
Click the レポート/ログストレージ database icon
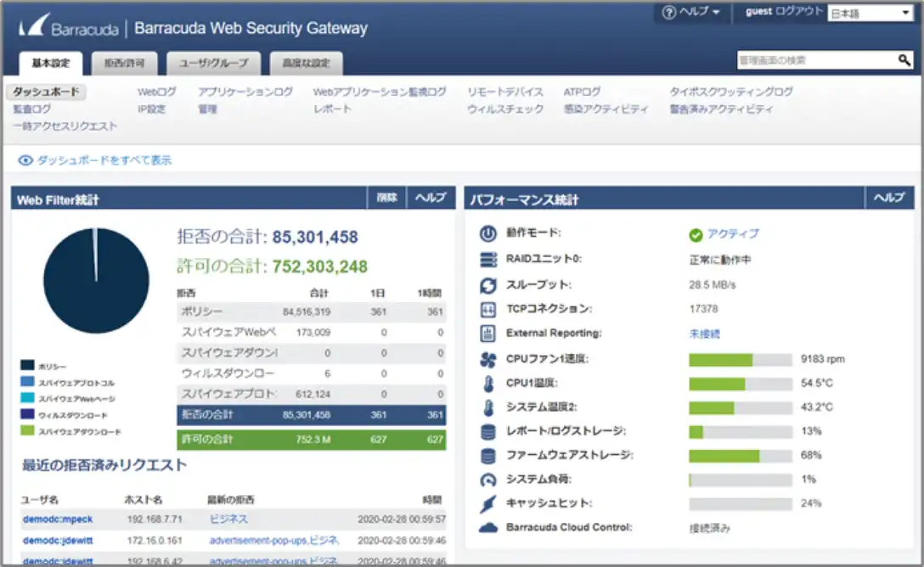(x=488, y=431)
